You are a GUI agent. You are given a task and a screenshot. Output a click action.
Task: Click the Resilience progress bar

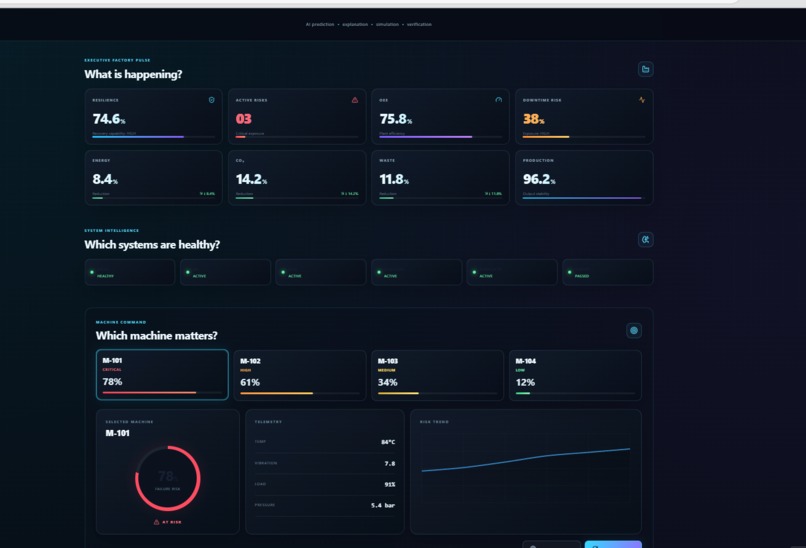tap(154, 137)
